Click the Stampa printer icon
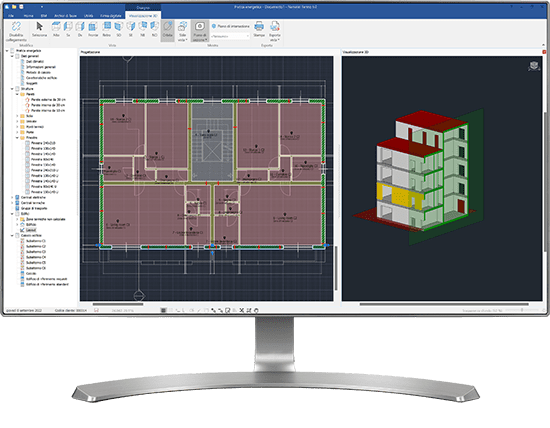Screen dimensions: 550x428 click(x=259, y=27)
